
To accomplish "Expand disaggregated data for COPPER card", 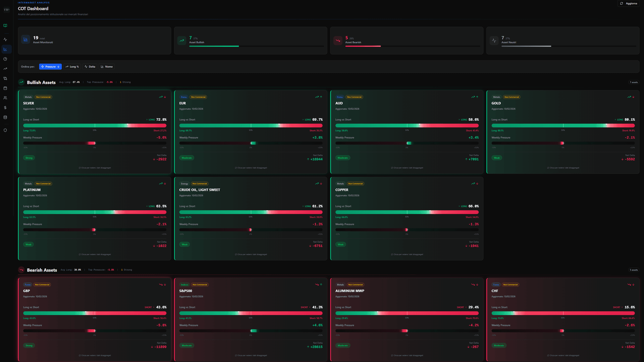I will [407, 254].
